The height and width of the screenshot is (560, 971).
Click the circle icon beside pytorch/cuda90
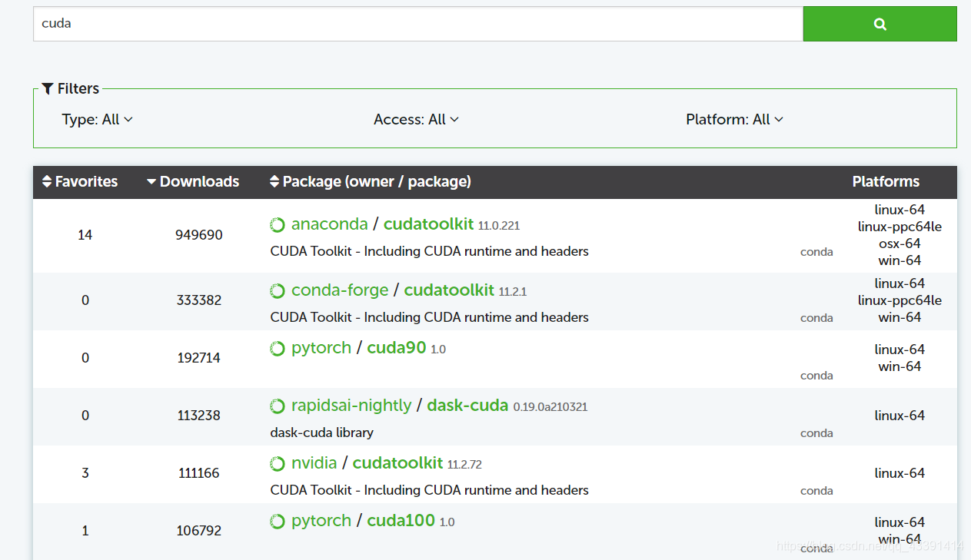click(x=277, y=348)
